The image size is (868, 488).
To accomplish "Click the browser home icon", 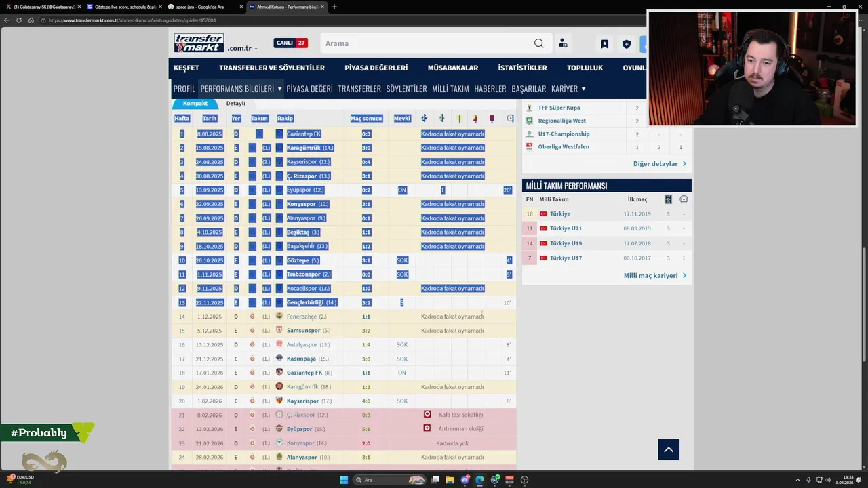I will pos(31,20).
